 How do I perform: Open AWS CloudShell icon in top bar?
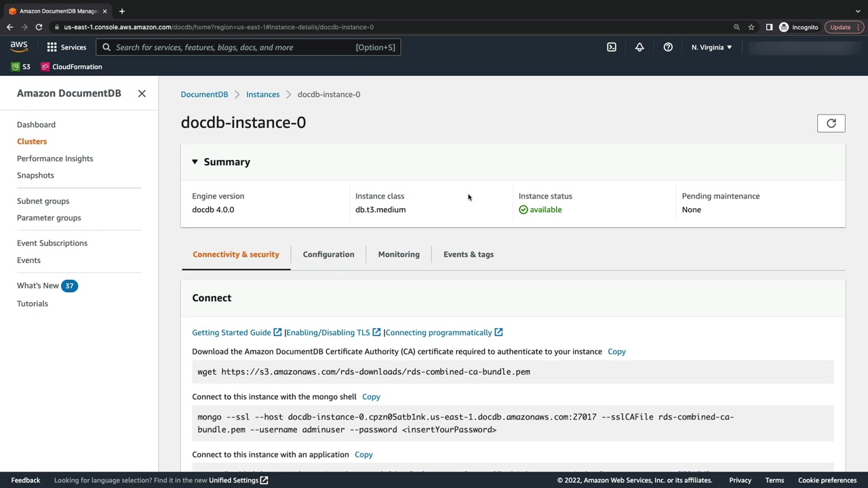[x=612, y=47]
